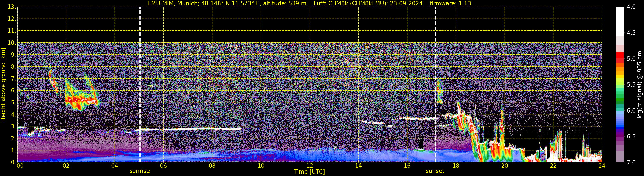This screenshot has height=176, width=644.
Task: Click height tick label '13.'
Action: click(x=12, y=7)
